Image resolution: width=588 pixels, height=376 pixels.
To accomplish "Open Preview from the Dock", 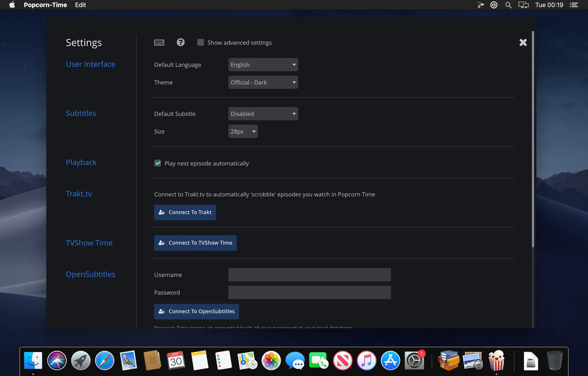I will 472,360.
